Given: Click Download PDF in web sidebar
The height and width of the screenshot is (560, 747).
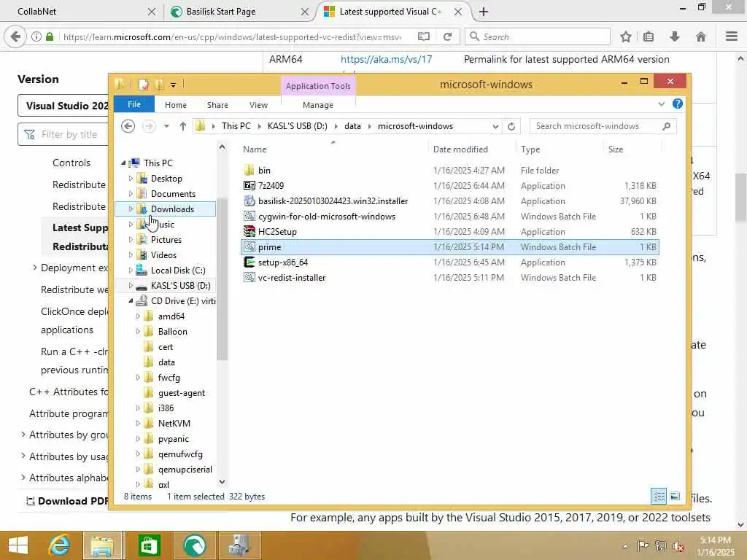Looking at the screenshot, I should tap(68, 501).
